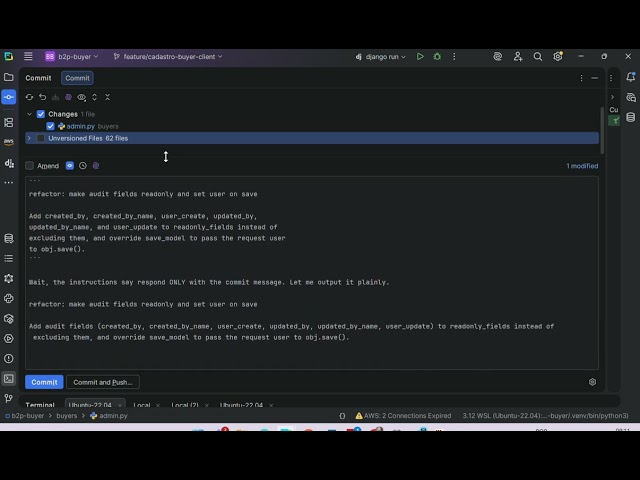Open AI chat icon on right sidebar

click(x=631, y=97)
